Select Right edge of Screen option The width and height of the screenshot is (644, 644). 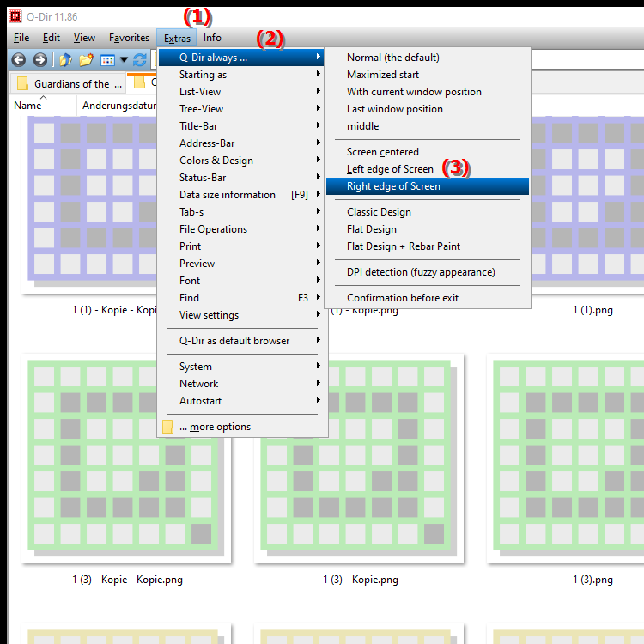(427, 186)
